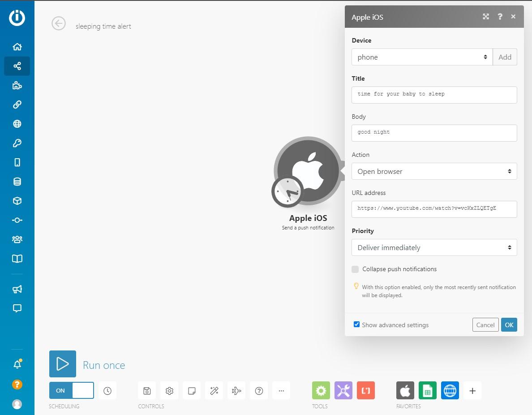The image size is (532, 415).
Task: Click Add button next to Device
Action: [505, 57]
